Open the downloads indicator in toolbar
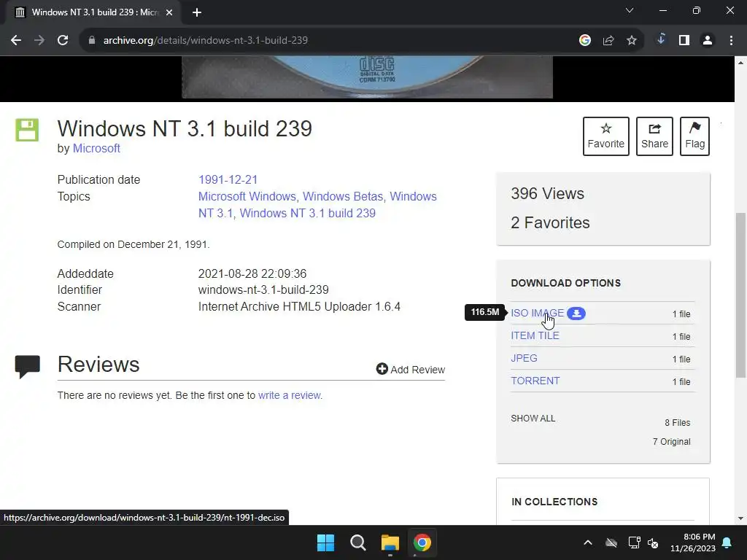 [x=661, y=40]
